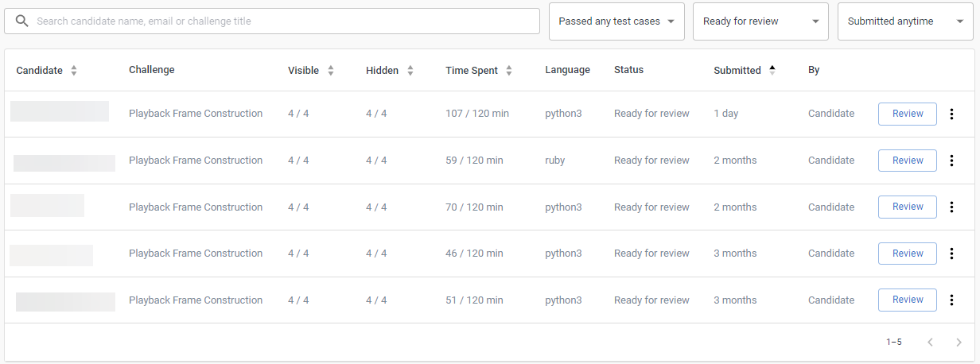Open the kebab menu for 46 min submission

(x=951, y=254)
